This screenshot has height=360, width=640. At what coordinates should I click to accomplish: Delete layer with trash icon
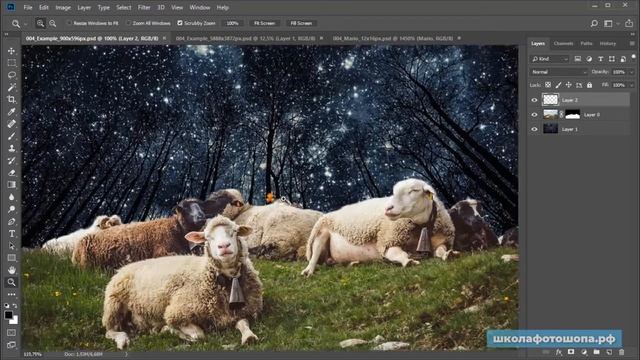[x=621, y=352]
